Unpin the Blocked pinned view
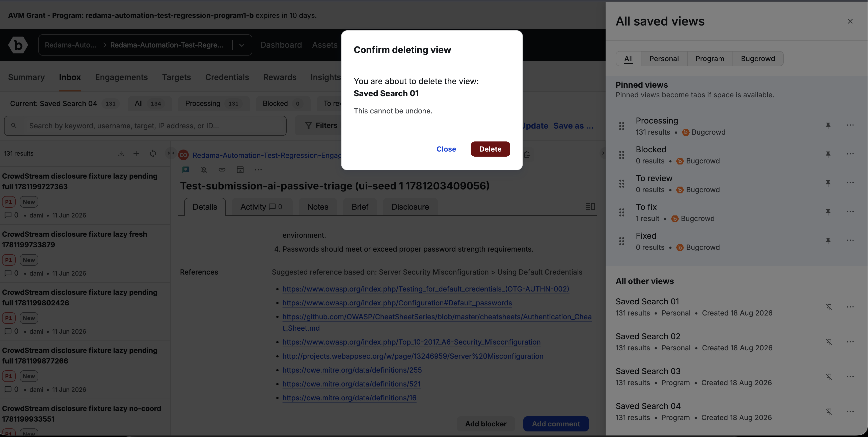This screenshot has height=437, width=868. tap(828, 155)
